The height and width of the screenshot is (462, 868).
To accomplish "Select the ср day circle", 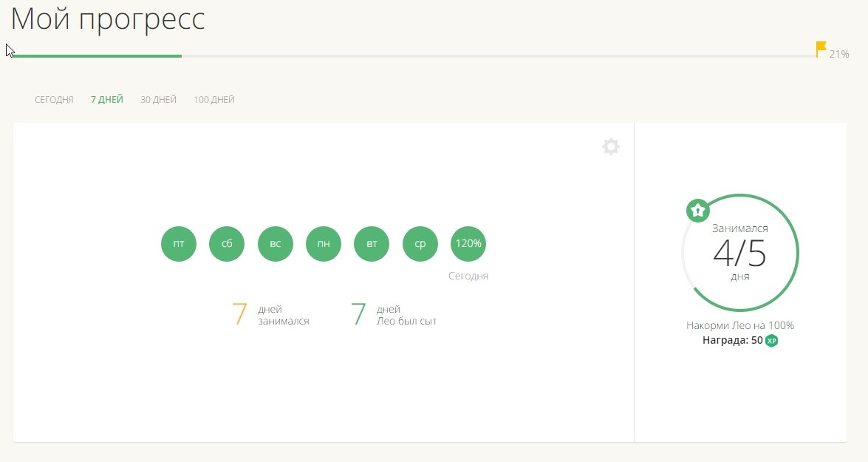I will click(x=420, y=244).
